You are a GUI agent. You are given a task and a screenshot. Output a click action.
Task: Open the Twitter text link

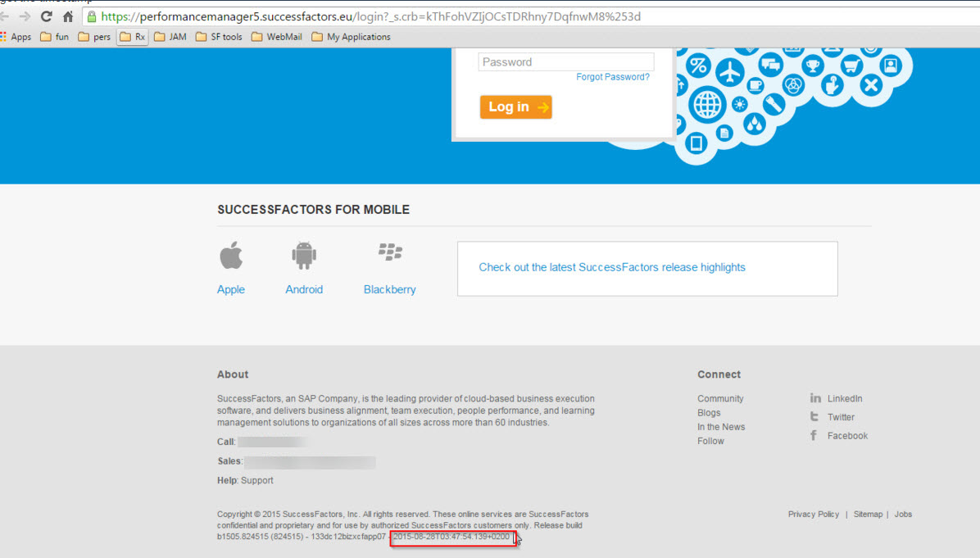(842, 417)
